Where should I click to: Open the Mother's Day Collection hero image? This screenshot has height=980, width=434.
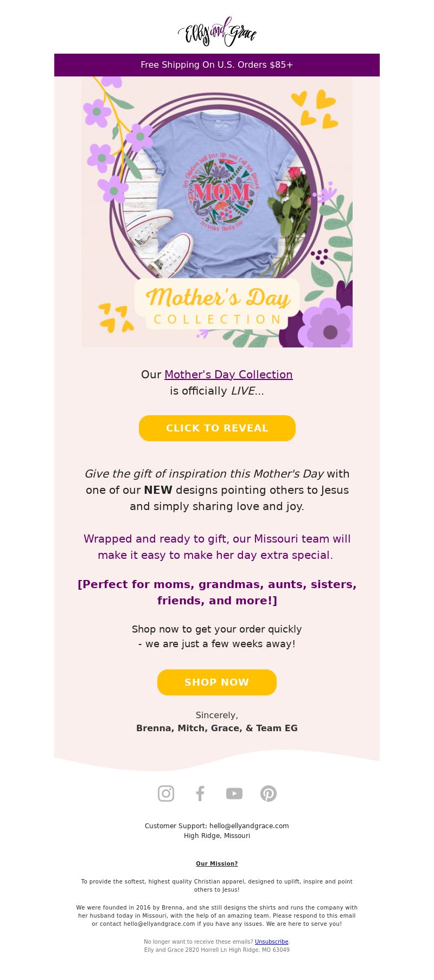point(217,212)
